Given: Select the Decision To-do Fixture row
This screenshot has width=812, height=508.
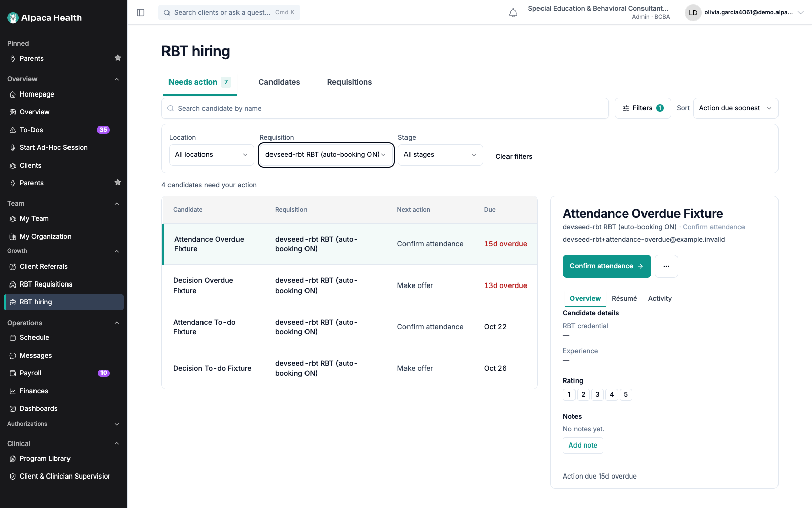Looking at the screenshot, I should coord(350,368).
